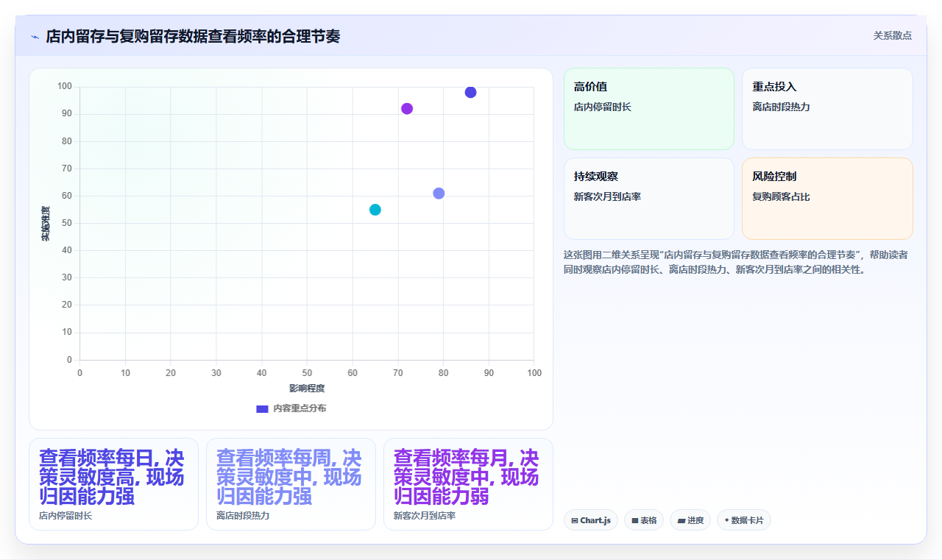Click the 店内停留时长 caption under the daily card
Image resolution: width=942 pixels, height=560 pixels.
tap(65, 516)
